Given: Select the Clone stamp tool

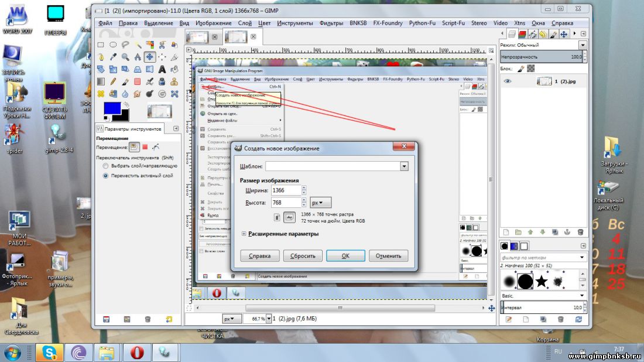Looking at the screenshot, I should pyautogui.click(x=174, y=81).
